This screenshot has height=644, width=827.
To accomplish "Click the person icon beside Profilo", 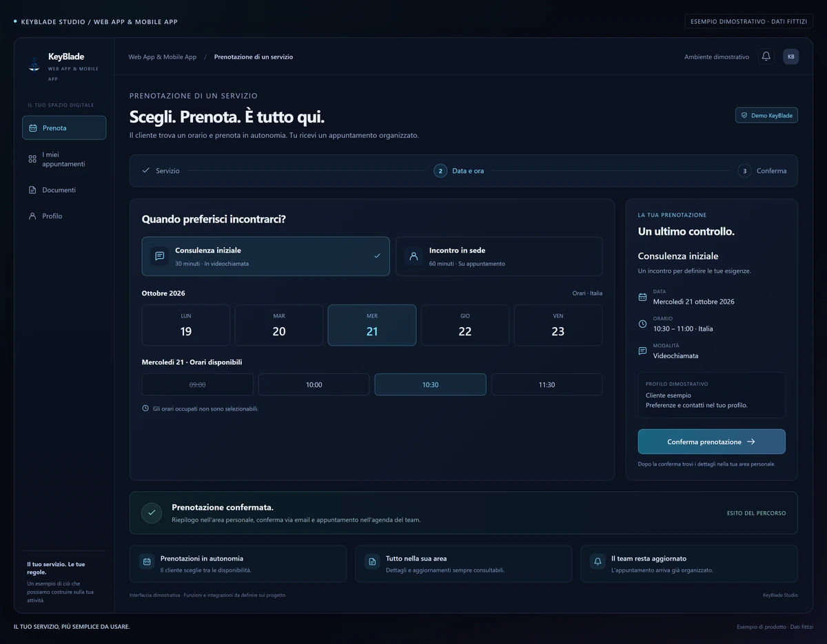I will (x=32, y=216).
